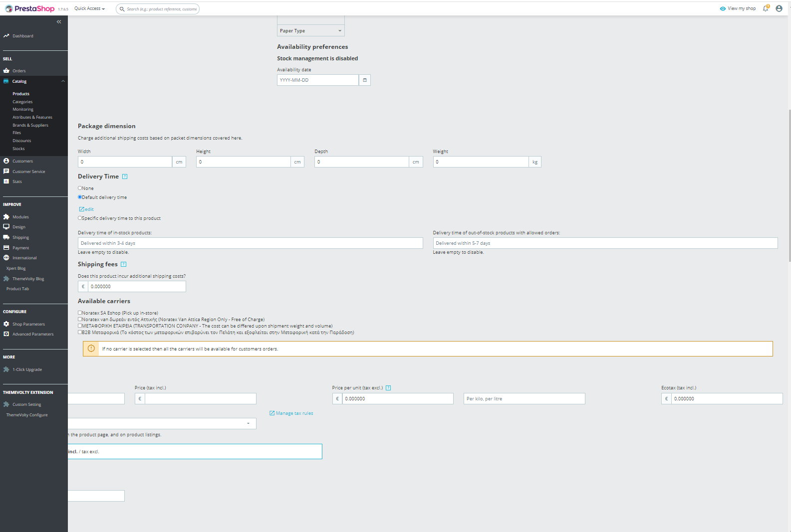This screenshot has height=532, width=791.
Task: Open the Paper Type dropdown
Action: 311,31
